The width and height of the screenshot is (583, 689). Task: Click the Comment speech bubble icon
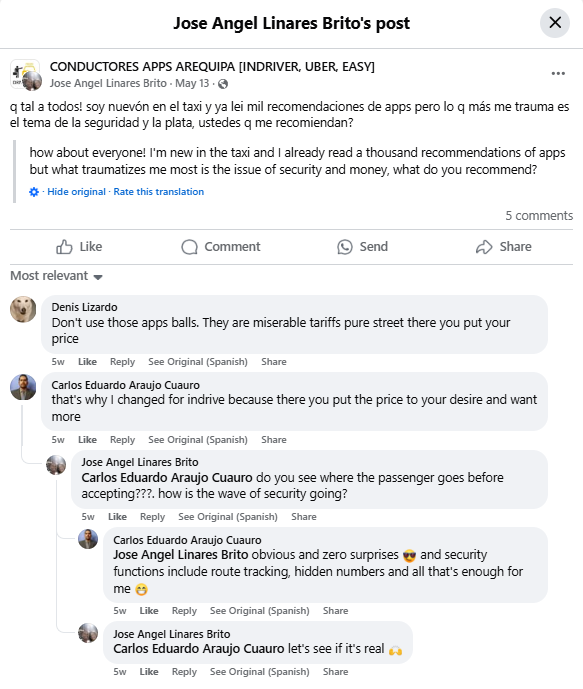click(x=189, y=247)
